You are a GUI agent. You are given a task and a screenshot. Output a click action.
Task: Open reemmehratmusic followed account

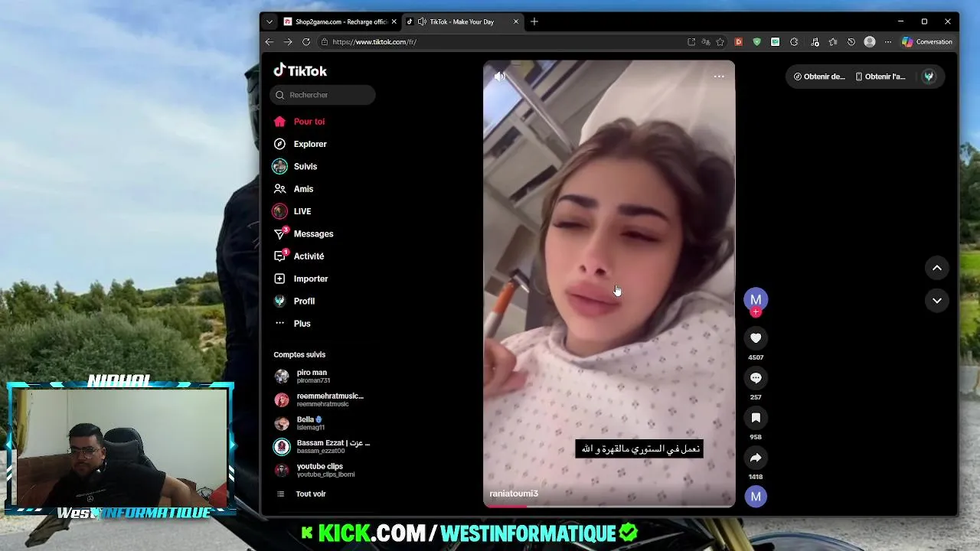tap(319, 399)
